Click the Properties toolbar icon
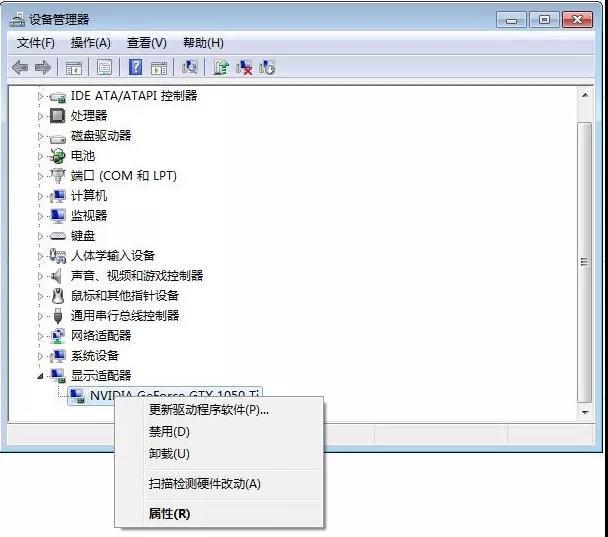Screen dimensions: 608x537 click(104, 67)
